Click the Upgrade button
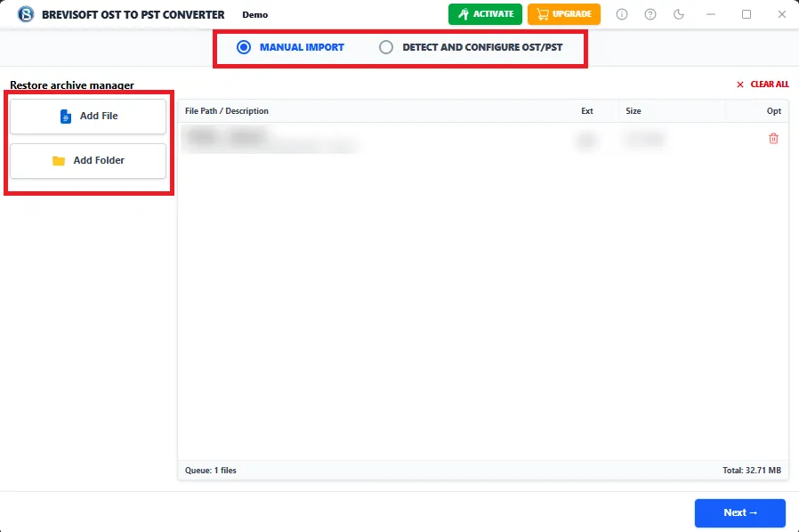Screen dimensions: 799x532 coord(564,14)
